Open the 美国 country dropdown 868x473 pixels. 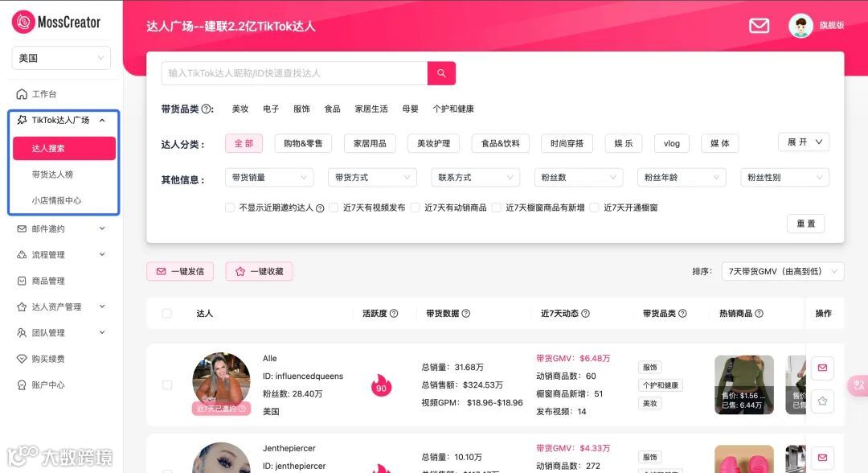[x=61, y=58]
